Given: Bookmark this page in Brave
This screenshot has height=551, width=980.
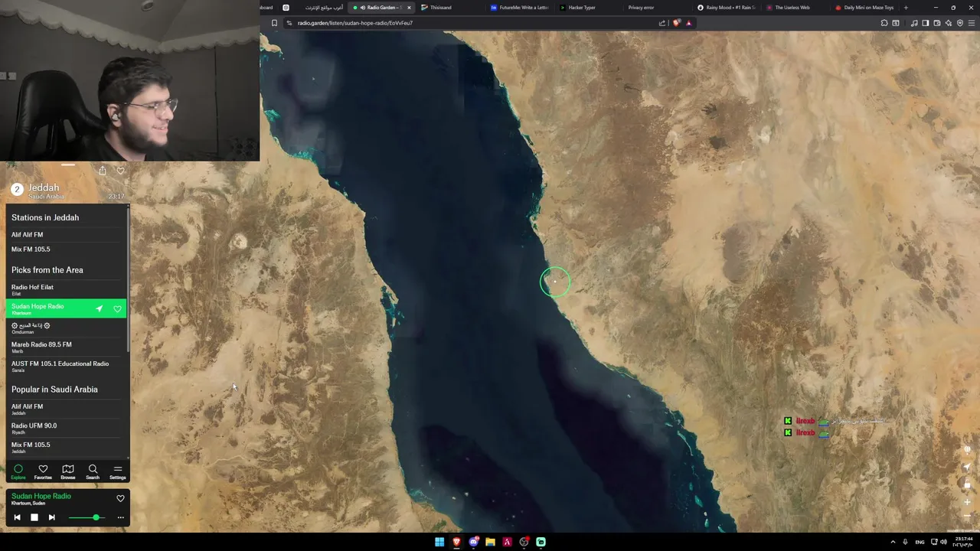Looking at the screenshot, I should click(274, 23).
